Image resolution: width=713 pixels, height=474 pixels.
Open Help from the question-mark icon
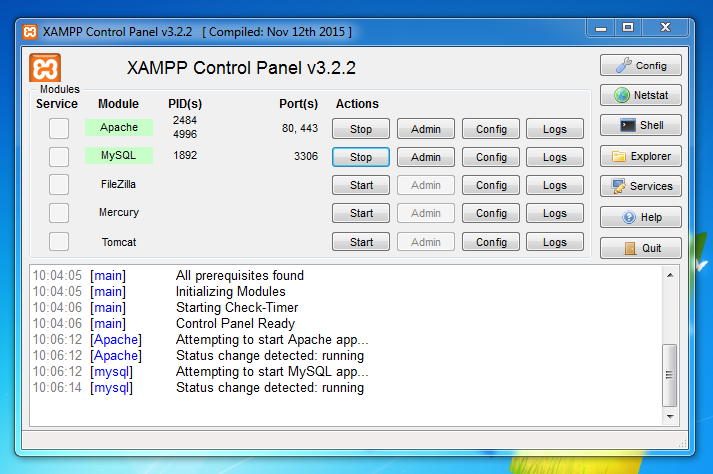[641, 217]
